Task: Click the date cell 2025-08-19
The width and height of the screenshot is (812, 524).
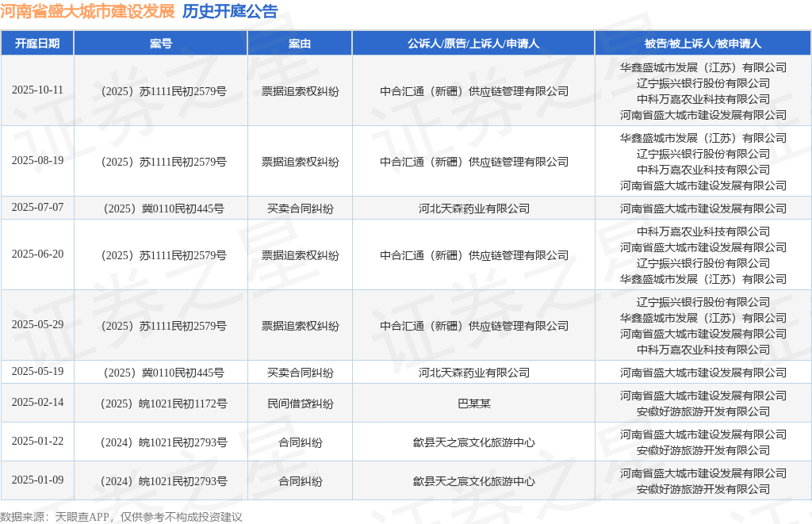Action: pyautogui.click(x=37, y=160)
